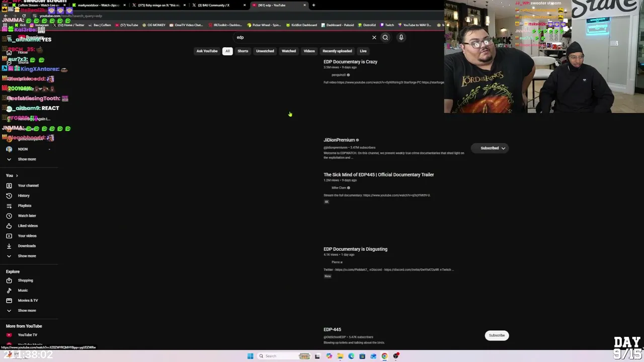Open the Dashboard - Pulsoid bookmark
The width and height of the screenshot is (644, 362).
[338, 25]
